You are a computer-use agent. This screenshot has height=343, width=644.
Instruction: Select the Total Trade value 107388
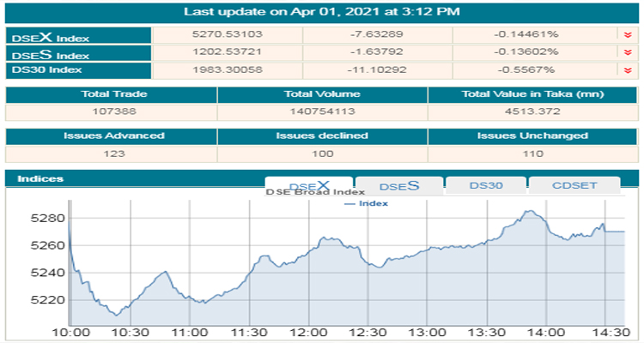coord(110,111)
